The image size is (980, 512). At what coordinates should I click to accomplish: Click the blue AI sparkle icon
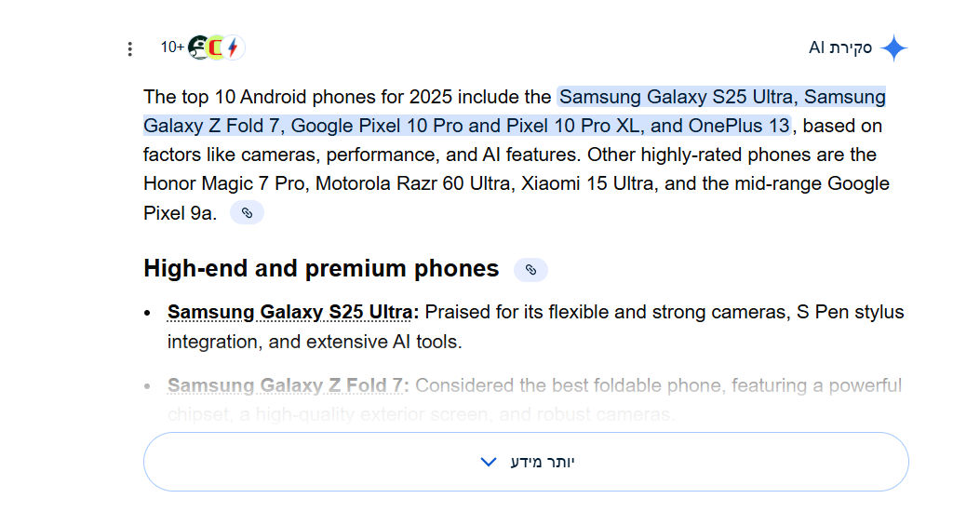pos(893,48)
